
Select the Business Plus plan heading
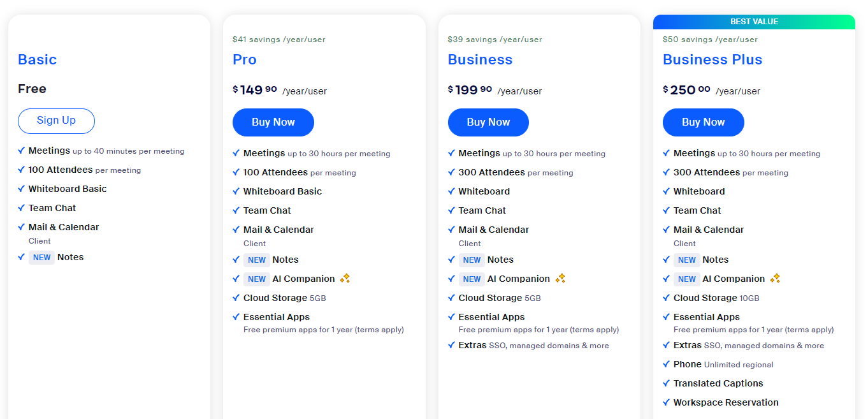point(712,60)
